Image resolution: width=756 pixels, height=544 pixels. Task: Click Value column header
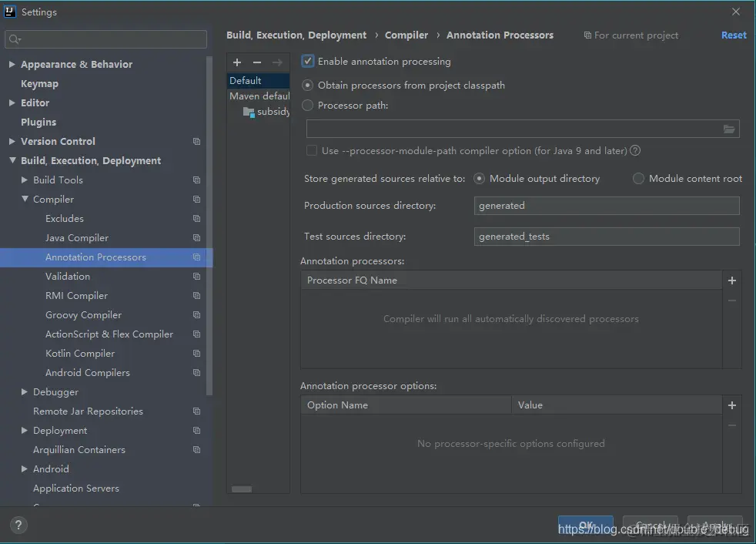pyautogui.click(x=617, y=405)
